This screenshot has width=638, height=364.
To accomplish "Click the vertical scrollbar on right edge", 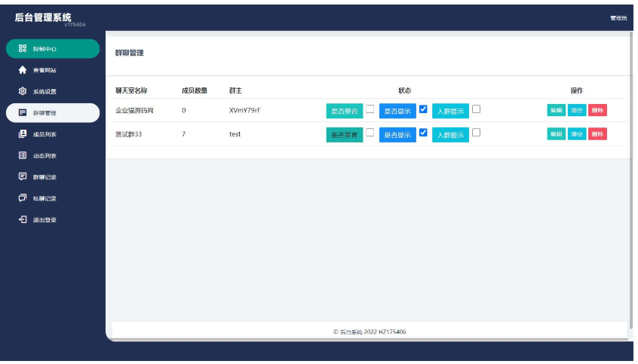I will click(x=630, y=188).
